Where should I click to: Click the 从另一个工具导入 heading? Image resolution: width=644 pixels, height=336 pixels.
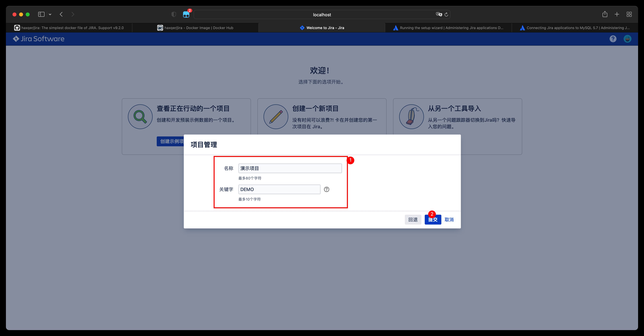tap(454, 108)
